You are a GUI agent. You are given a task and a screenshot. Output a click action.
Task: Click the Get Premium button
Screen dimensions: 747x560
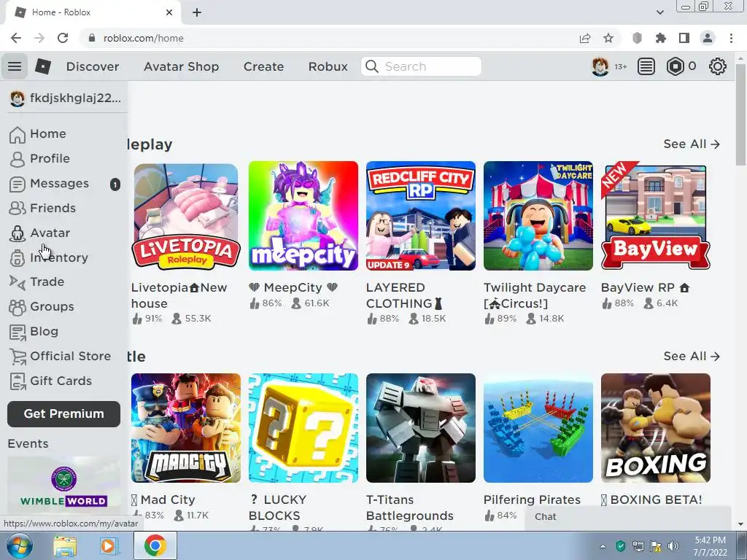click(x=64, y=414)
